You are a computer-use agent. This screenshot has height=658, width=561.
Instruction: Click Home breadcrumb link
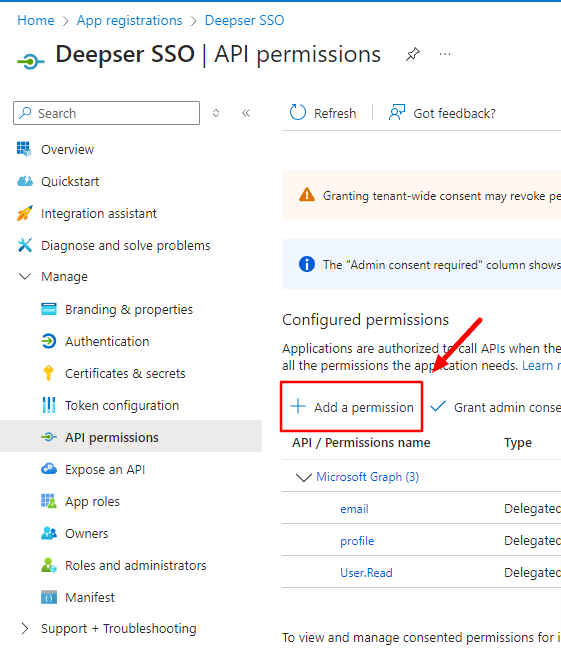point(36,20)
